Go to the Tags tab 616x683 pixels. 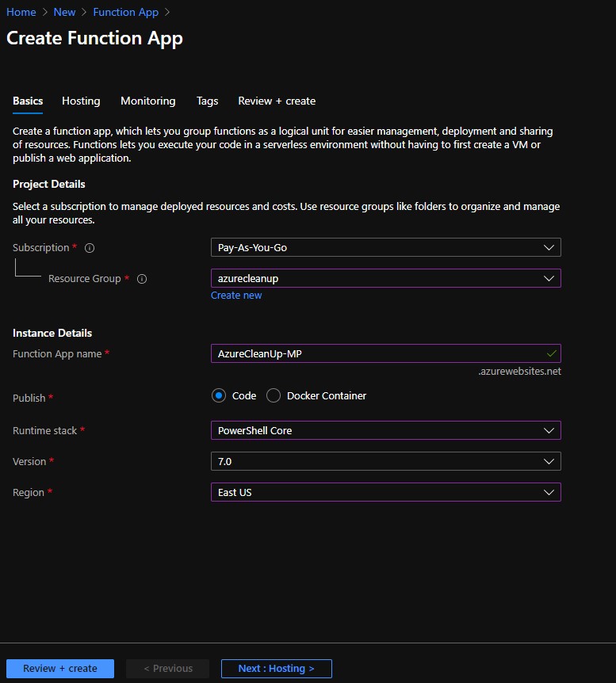207,101
